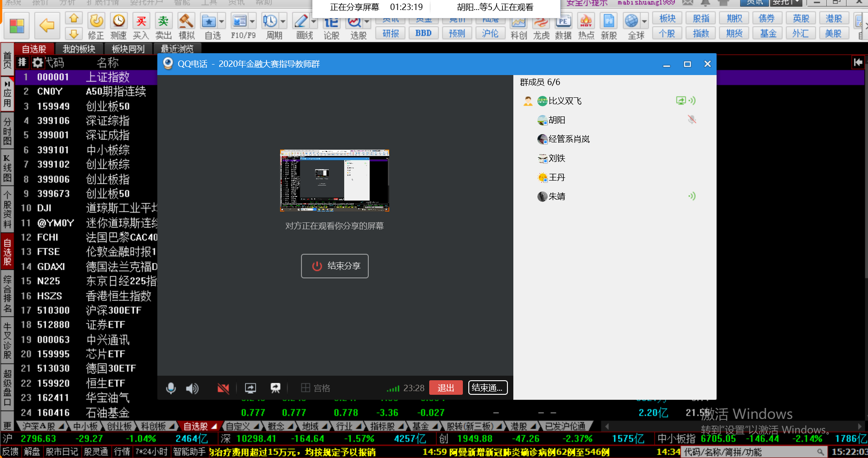Click the yellow back arrow icon

(x=47, y=25)
